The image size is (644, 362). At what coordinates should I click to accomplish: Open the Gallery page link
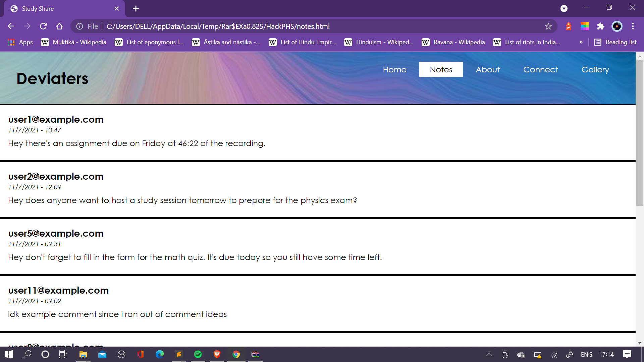coord(595,69)
